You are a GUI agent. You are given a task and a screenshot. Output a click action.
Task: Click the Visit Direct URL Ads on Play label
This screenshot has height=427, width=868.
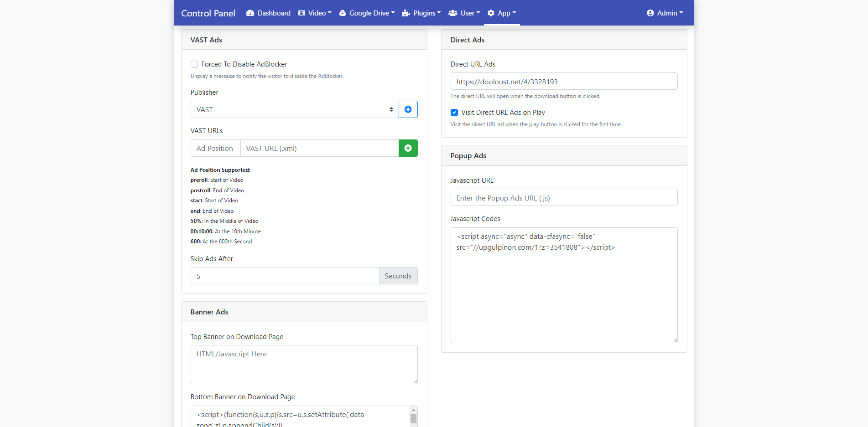(x=503, y=113)
